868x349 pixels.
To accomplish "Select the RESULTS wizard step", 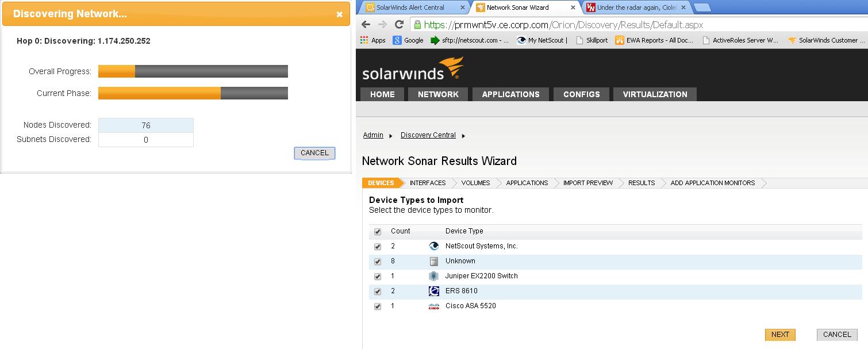I will pyautogui.click(x=642, y=183).
